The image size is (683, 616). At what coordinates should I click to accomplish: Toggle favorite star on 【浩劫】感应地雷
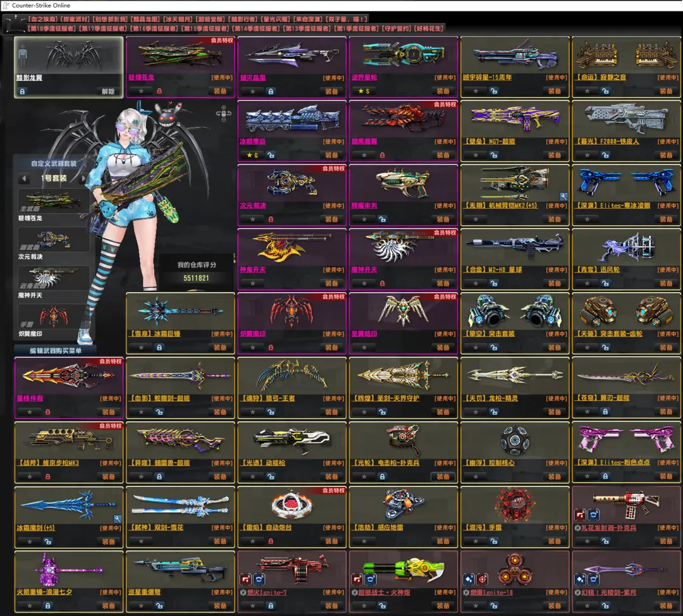(364, 541)
